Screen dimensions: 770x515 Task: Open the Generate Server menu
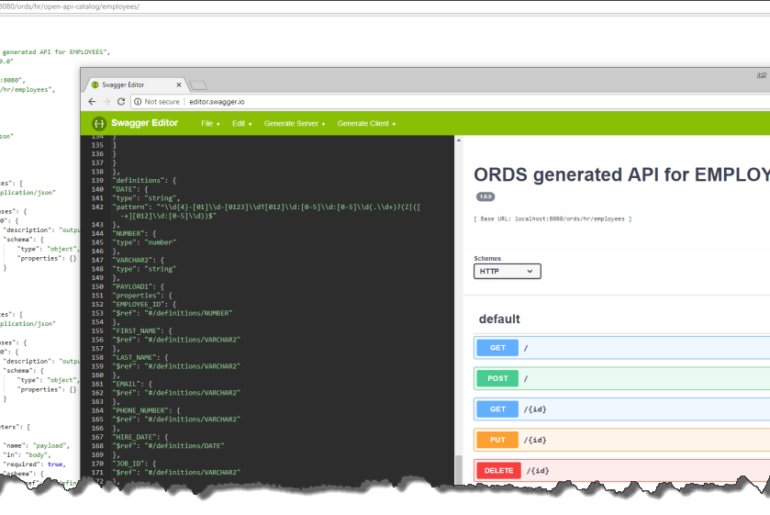tap(295, 124)
